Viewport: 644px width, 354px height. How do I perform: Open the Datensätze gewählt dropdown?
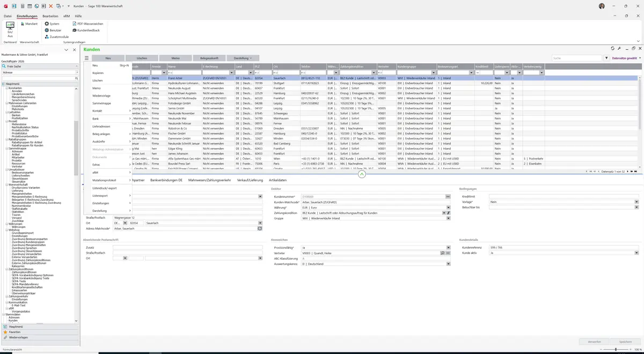coord(625,58)
